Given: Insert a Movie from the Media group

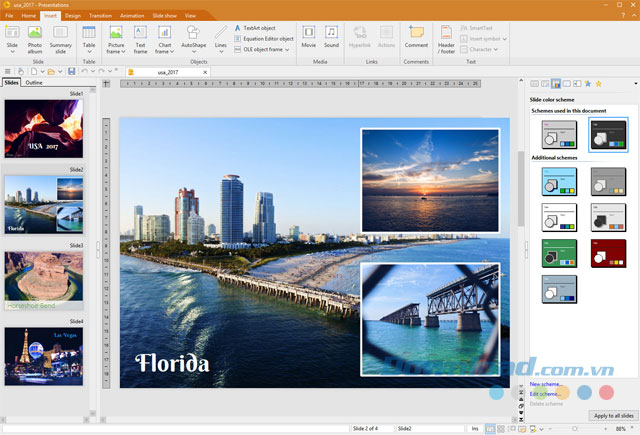Looking at the screenshot, I should (309, 34).
